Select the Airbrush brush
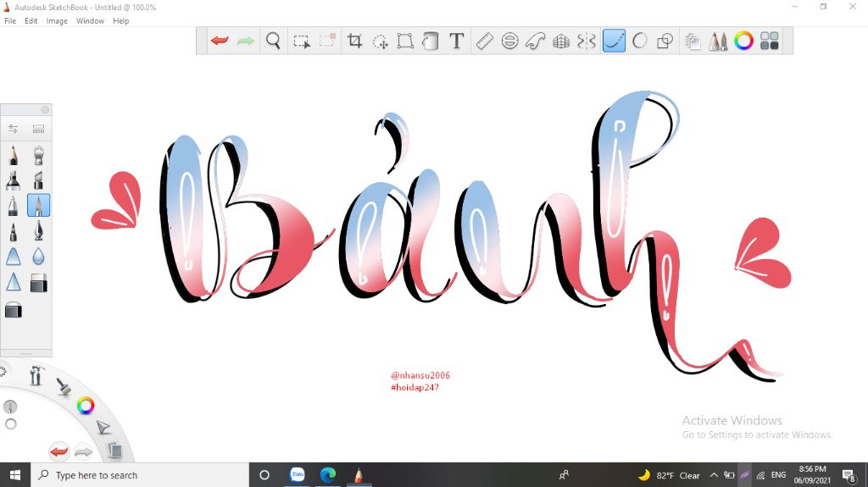 pos(38,155)
